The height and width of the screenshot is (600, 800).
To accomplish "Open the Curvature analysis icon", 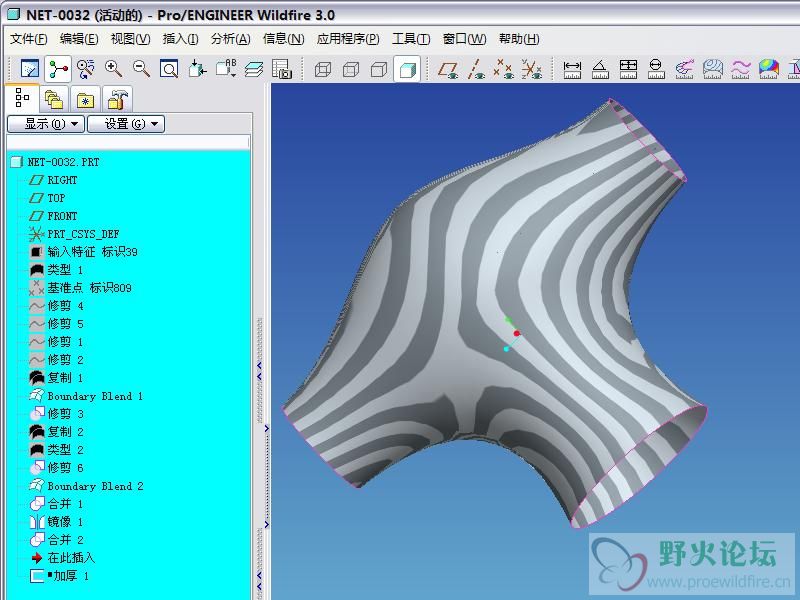I will pos(684,68).
